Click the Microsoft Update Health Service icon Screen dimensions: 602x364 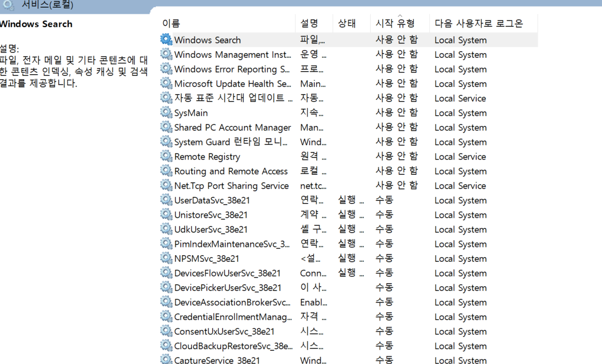click(x=166, y=83)
